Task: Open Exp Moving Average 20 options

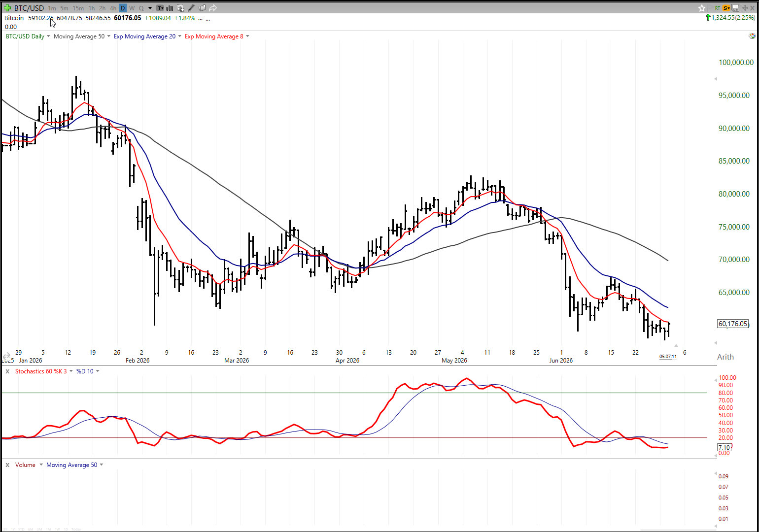Action: point(180,36)
